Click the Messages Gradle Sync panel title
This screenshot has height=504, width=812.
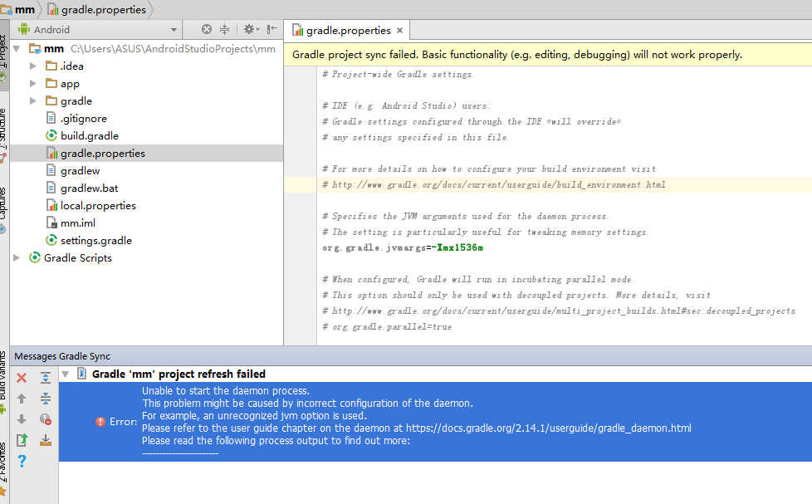[62, 356]
